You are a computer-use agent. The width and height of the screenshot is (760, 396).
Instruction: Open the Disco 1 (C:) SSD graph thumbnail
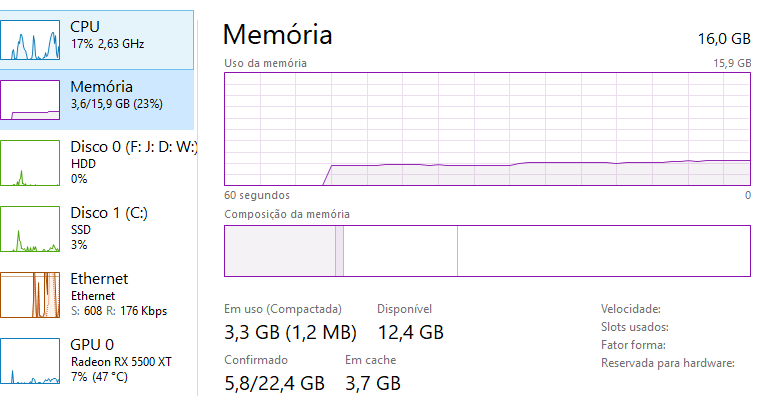point(30,229)
